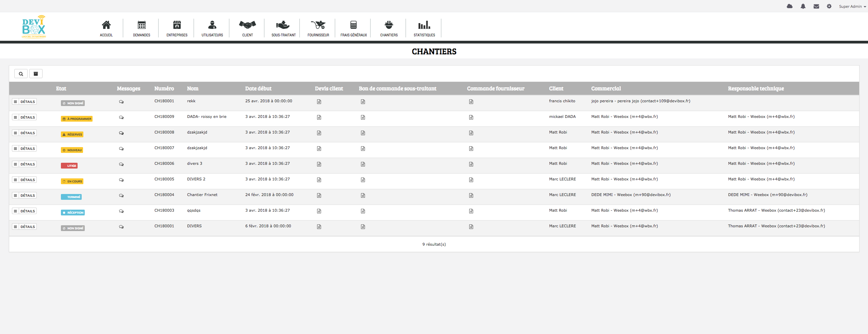Open the Statistiques chart section

pyautogui.click(x=424, y=28)
